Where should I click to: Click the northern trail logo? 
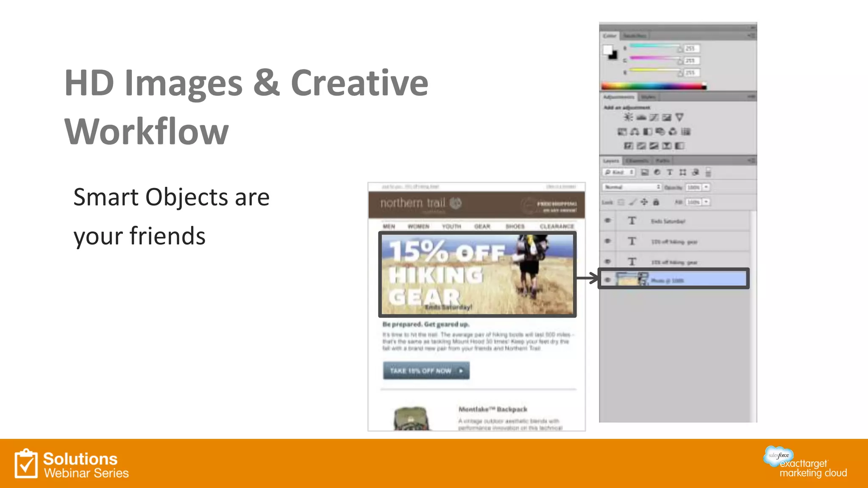[x=421, y=203]
